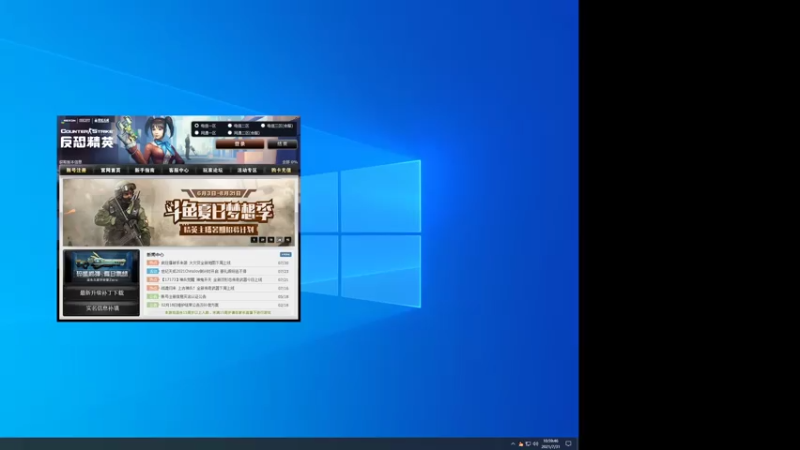
Task: Switch to banner slide 4 indicator
Action: 279,240
